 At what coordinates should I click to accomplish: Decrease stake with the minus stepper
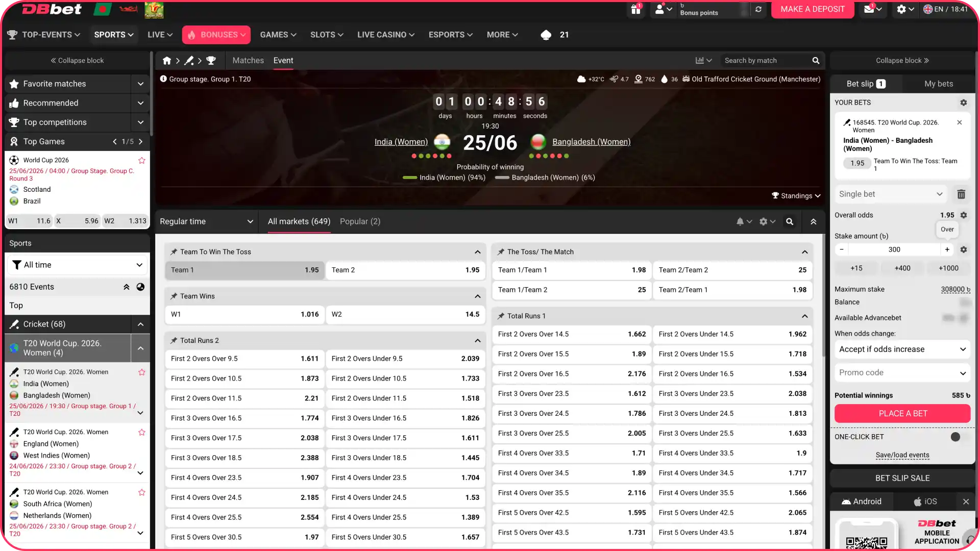(842, 249)
